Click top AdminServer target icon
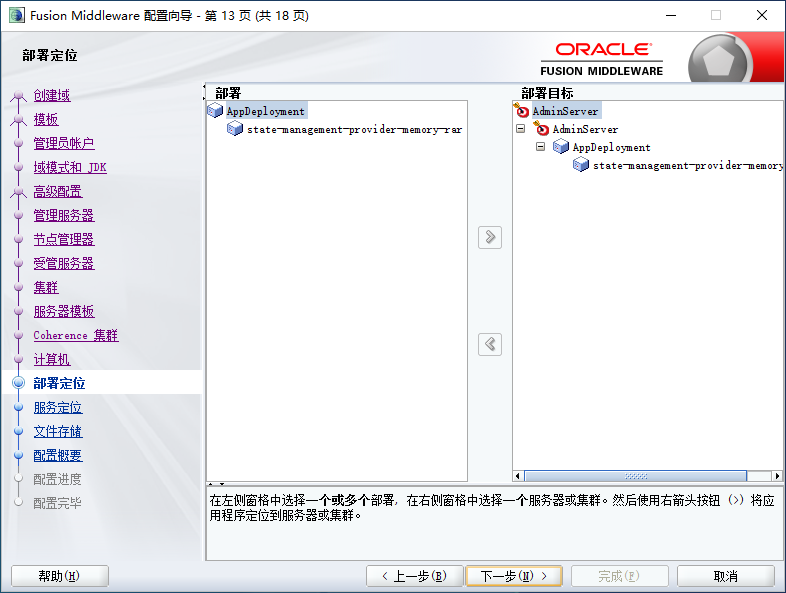Viewport: 786px width, 593px height. tap(521, 110)
